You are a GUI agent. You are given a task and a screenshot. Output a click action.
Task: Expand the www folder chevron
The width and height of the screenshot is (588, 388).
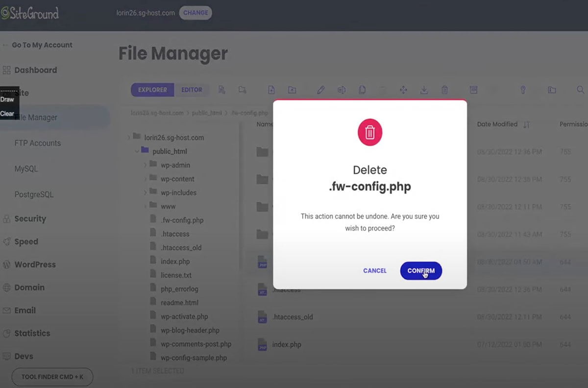[145, 207]
